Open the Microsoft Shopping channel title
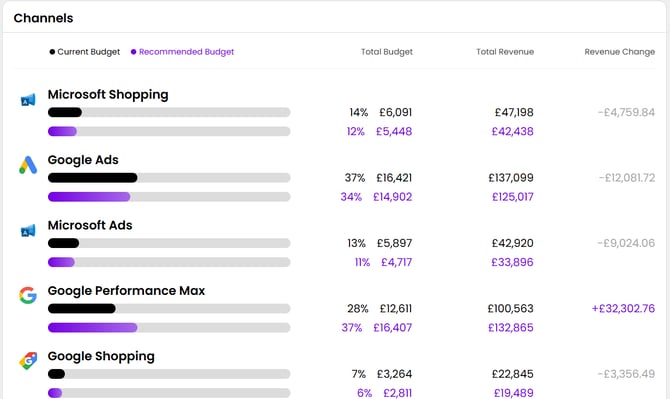Viewport: 670px width, 399px height. coord(108,94)
